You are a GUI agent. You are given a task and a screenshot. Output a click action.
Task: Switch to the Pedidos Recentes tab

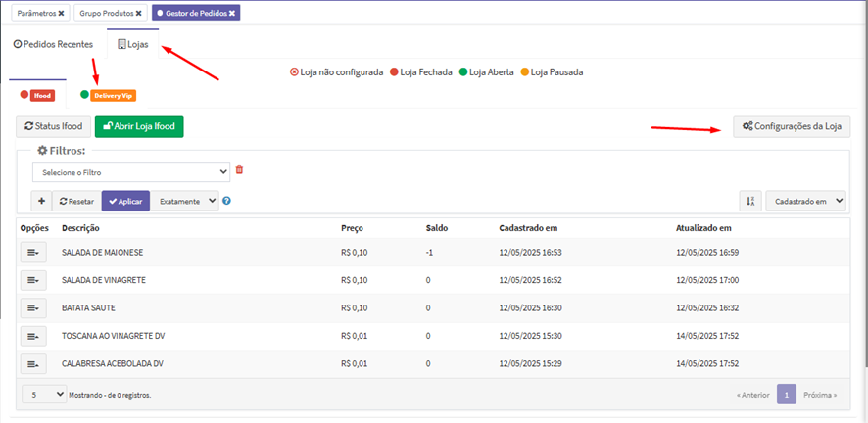point(53,44)
